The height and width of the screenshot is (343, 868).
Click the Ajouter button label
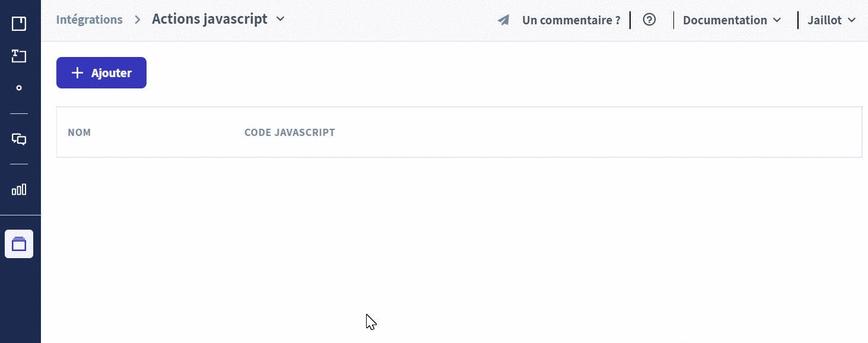point(112,73)
